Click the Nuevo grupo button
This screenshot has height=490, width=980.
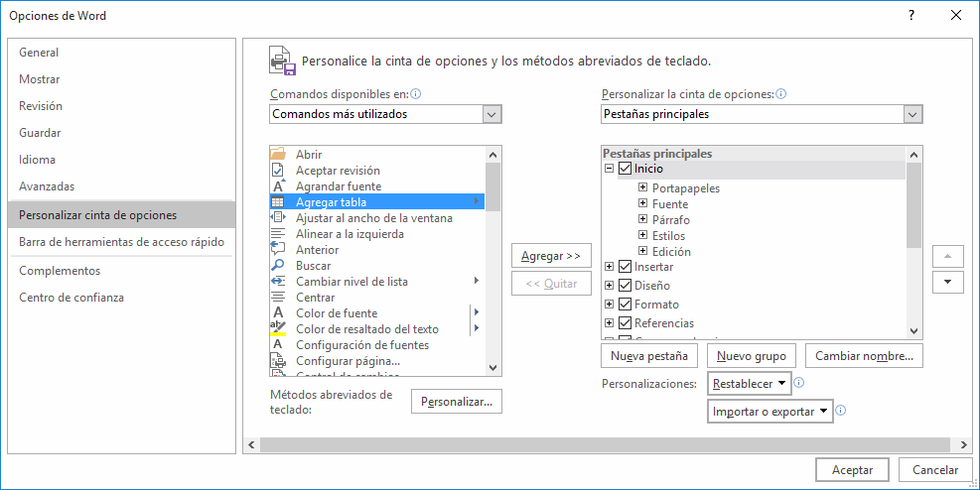point(752,356)
